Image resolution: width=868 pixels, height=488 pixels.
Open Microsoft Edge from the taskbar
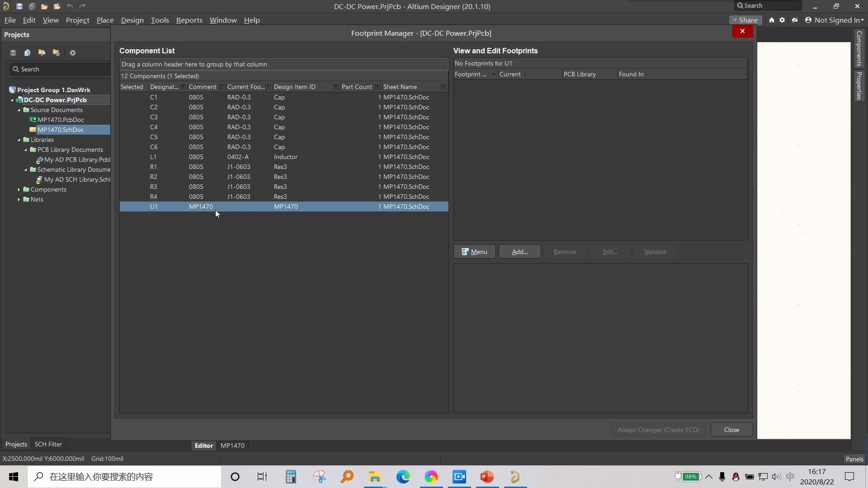coord(403,477)
